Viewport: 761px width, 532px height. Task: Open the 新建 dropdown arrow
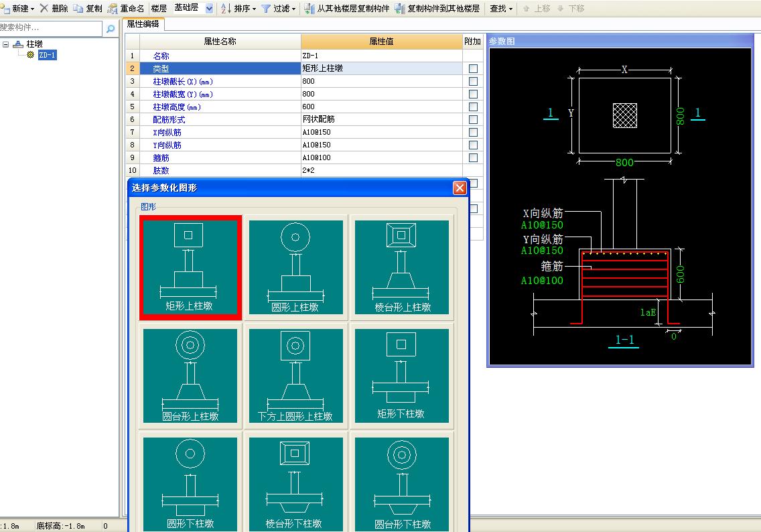point(33,9)
